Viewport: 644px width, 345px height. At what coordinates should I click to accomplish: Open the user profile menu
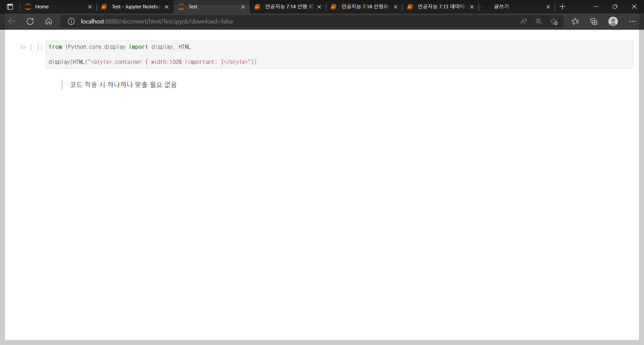click(x=613, y=21)
